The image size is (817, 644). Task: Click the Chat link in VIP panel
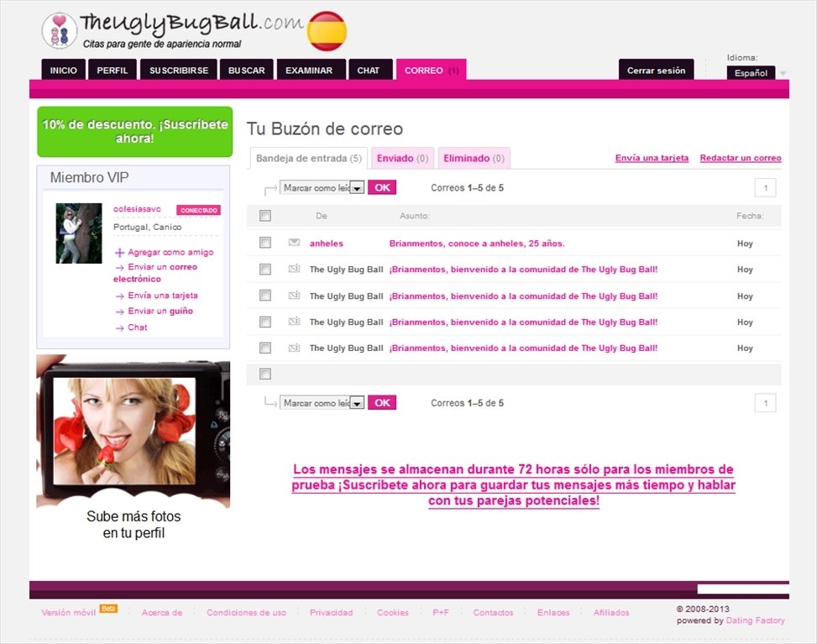[138, 327]
